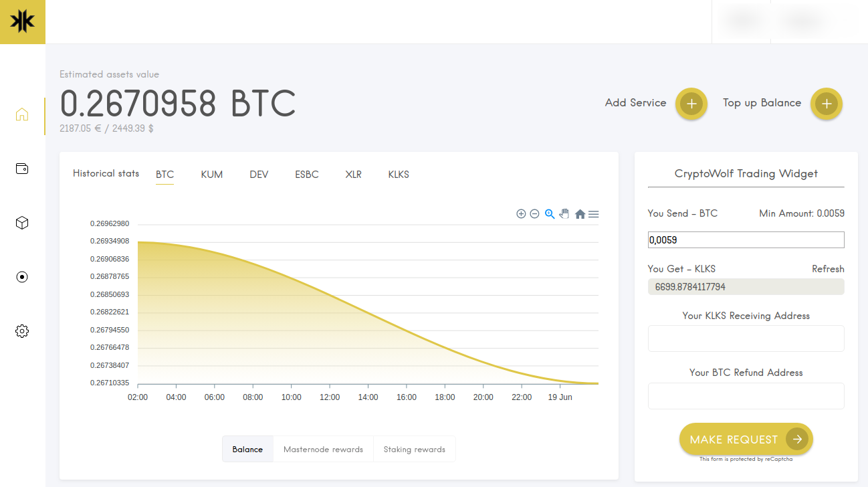
Task: Click the reCaptcha protection notice
Action: coord(746,460)
